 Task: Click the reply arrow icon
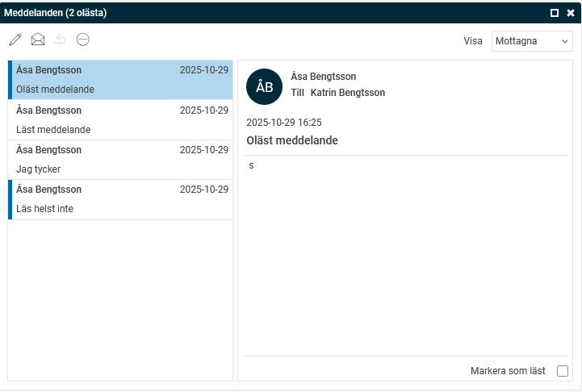coord(61,40)
